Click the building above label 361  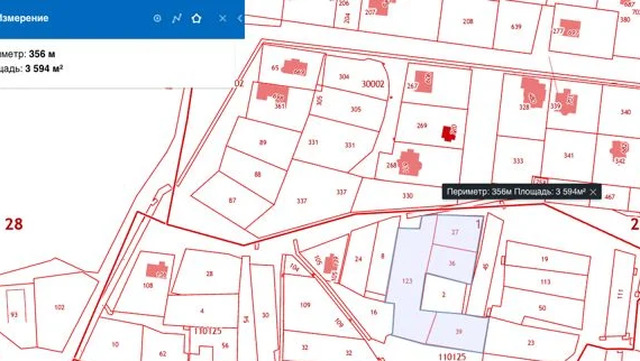coord(273,94)
